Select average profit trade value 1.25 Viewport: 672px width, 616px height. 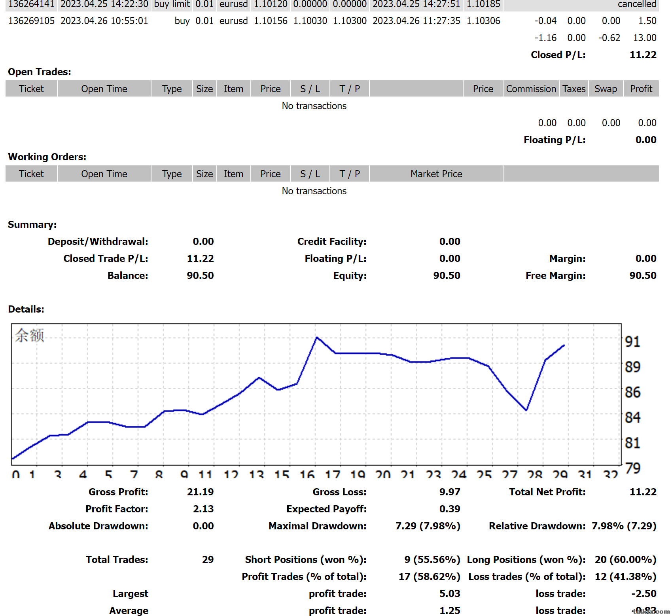click(450, 611)
